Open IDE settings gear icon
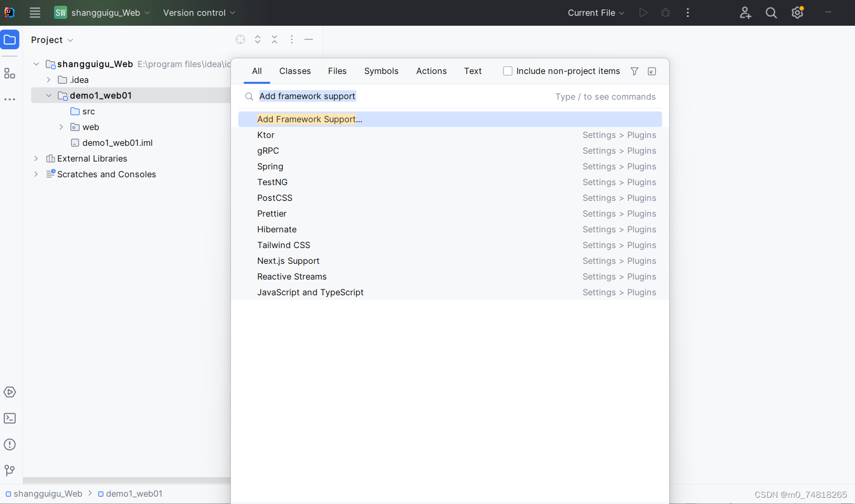 click(798, 13)
